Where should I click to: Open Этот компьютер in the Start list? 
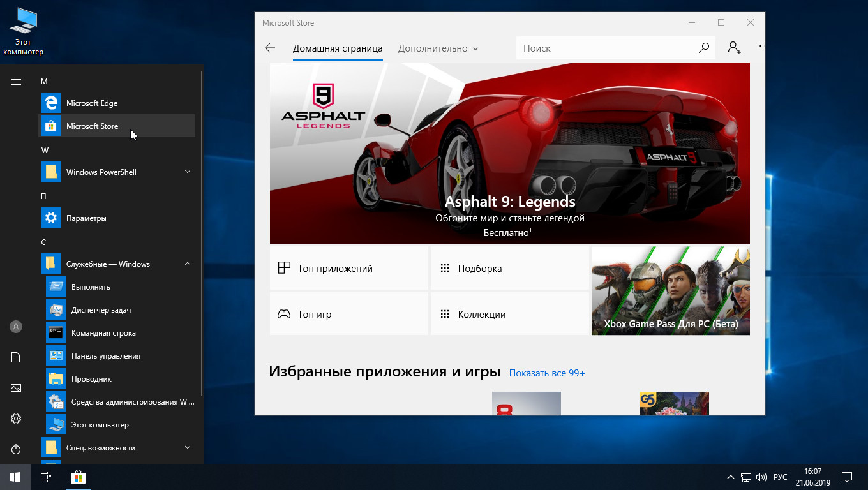coord(120,425)
